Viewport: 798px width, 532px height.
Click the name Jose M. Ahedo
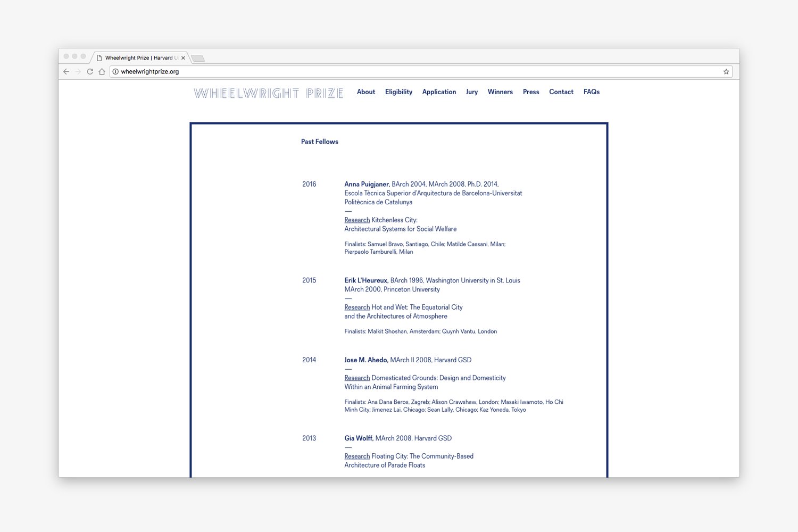[x=366, y=360]
